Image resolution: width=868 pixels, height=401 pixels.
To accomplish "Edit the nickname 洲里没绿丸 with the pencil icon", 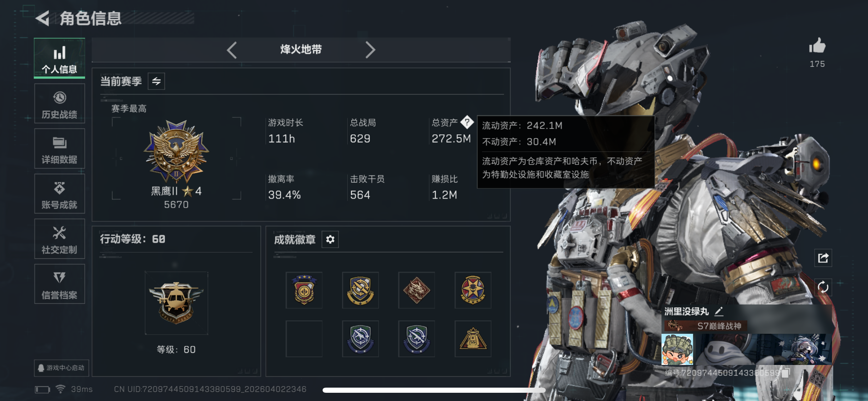I will point(719,312).
